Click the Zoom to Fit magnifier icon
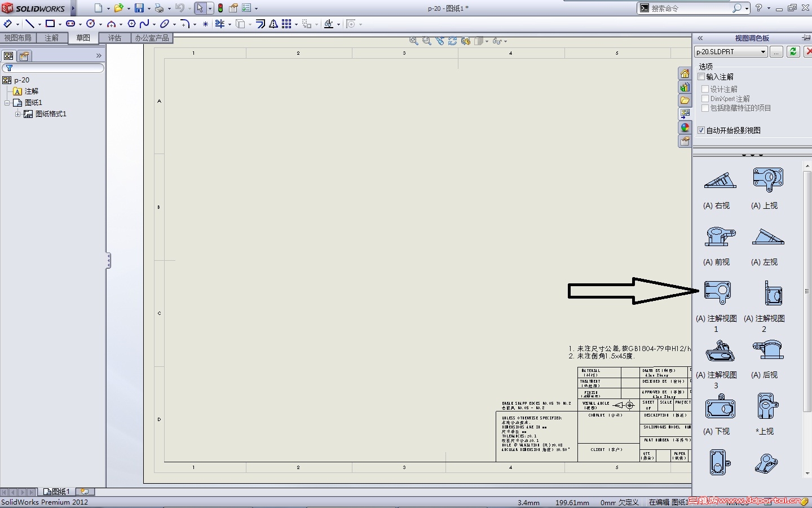This screenshot has width=812, height=508. (x=414, y=41)
